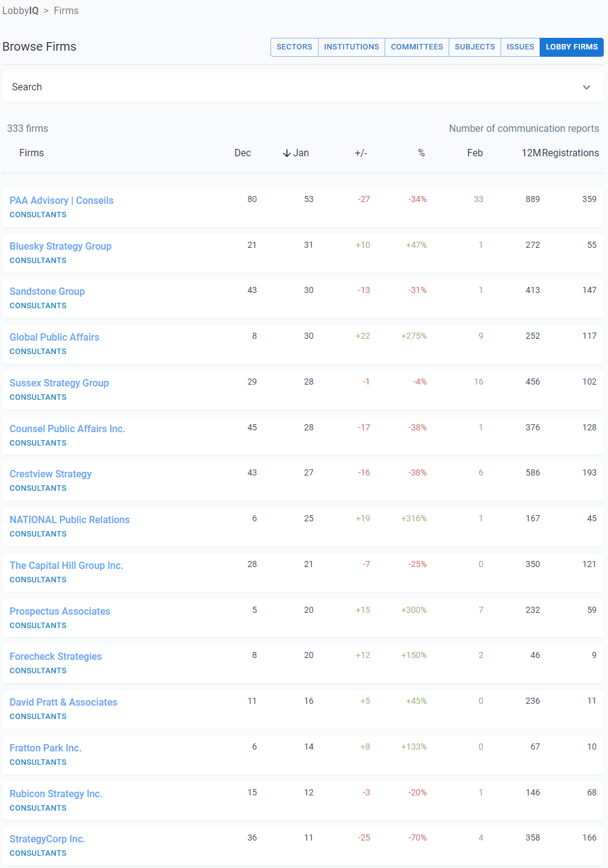Screen dimensions: 608x868
Task: Switch to the Institutions tab
Action: [x=352, y=47]
